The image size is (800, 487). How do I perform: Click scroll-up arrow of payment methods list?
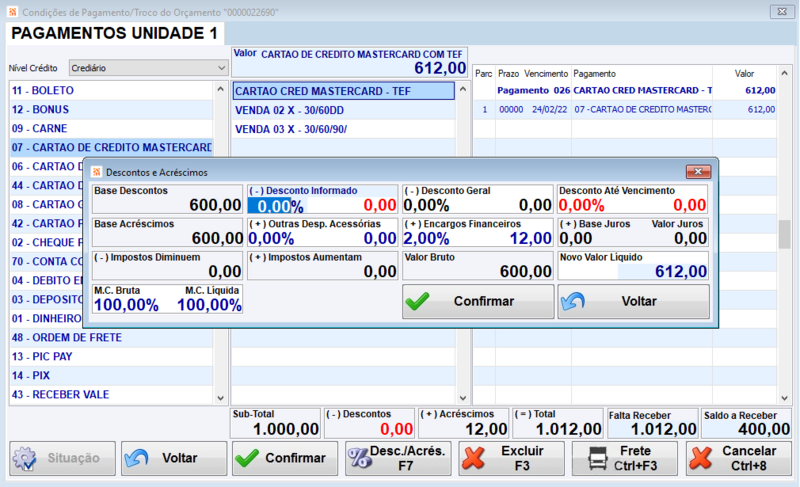[220, 89]
